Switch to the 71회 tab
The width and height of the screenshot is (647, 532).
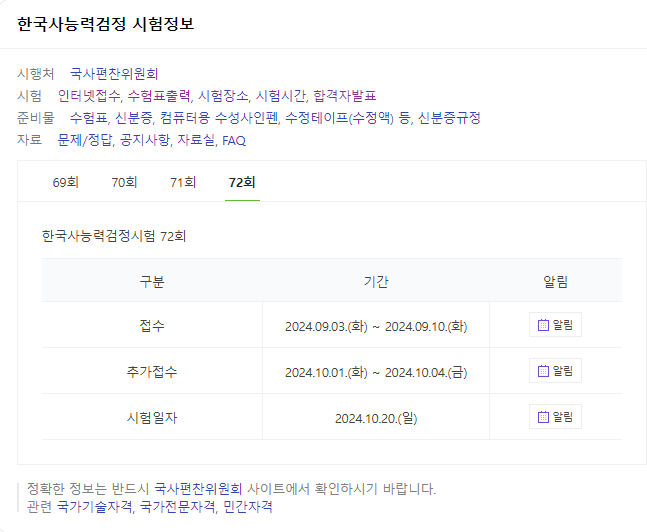[x=183, y=182]
